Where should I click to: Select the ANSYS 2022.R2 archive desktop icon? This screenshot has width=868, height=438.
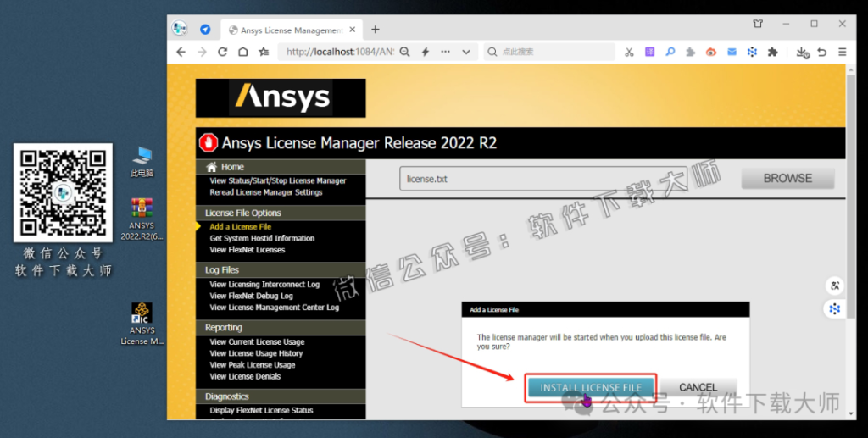click(142, 219)
